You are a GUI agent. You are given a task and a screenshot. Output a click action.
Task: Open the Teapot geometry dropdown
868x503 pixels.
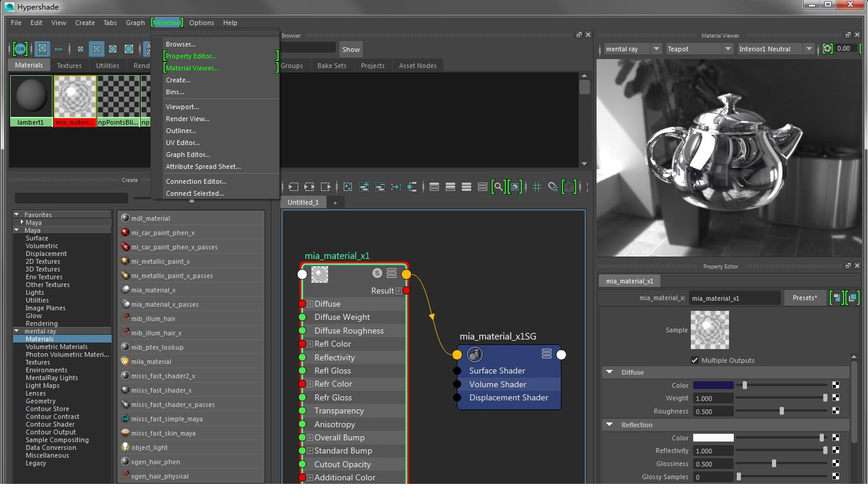coord(699,49)
